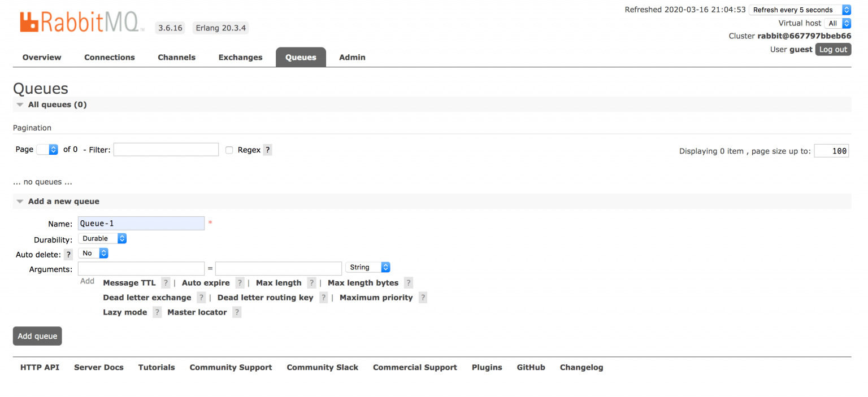Screen dimensions: 868x397
Task: Show help for Max length bytes
Action: tap(409, 283)
